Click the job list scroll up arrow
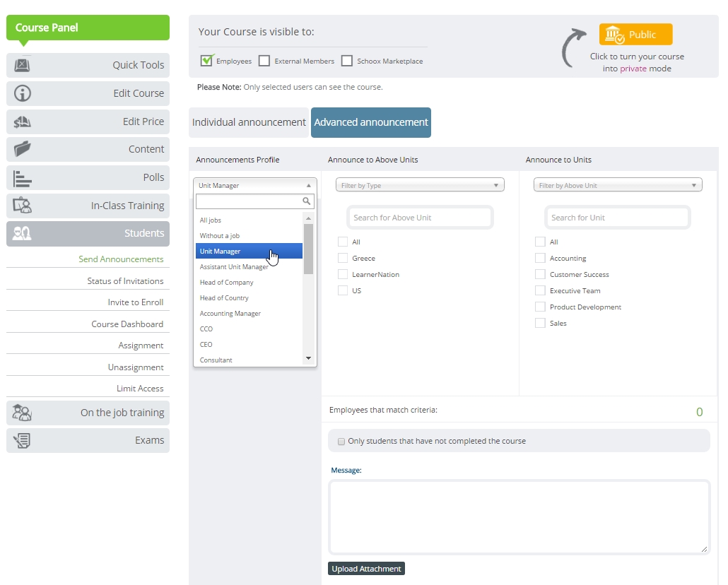This screenshot has height=585, width=728. tap(308, 218)
